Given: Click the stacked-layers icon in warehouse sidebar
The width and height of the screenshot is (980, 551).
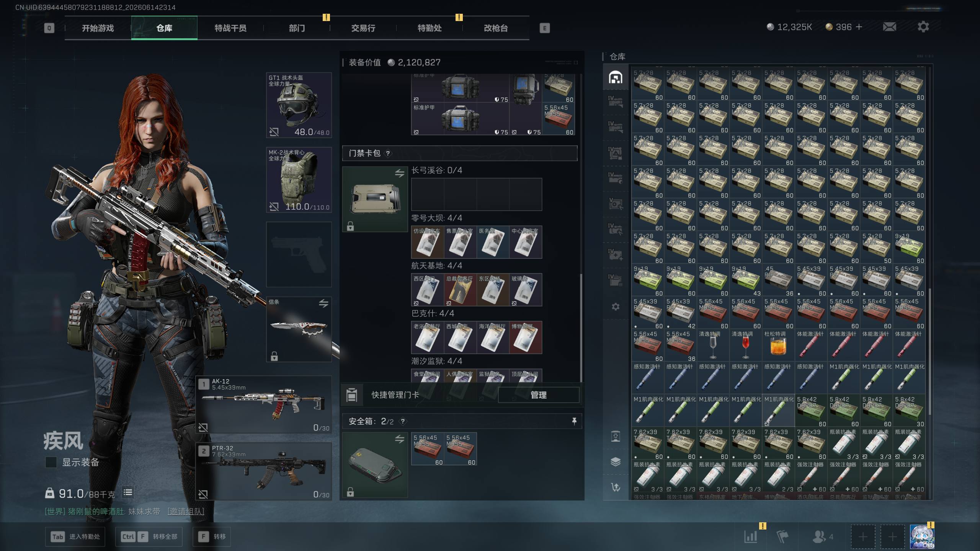Looking at the screenshot, I should [x=616, y=461].
